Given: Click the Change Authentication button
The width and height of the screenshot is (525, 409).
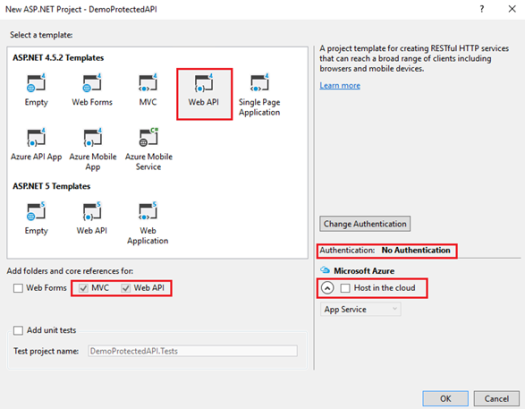Looking at the screenshot, I should tap(365, 224).
